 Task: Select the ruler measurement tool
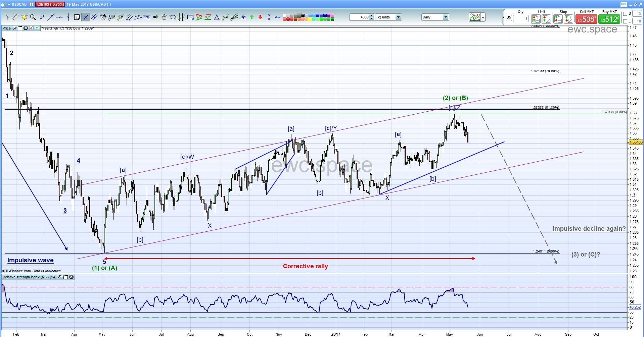coord(15,17)
